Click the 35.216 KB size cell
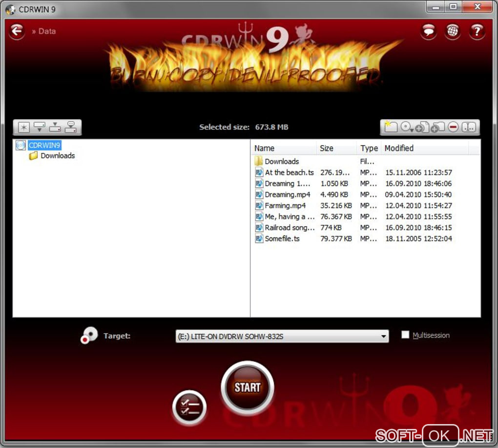498x448 pixels. coord(336,206)
